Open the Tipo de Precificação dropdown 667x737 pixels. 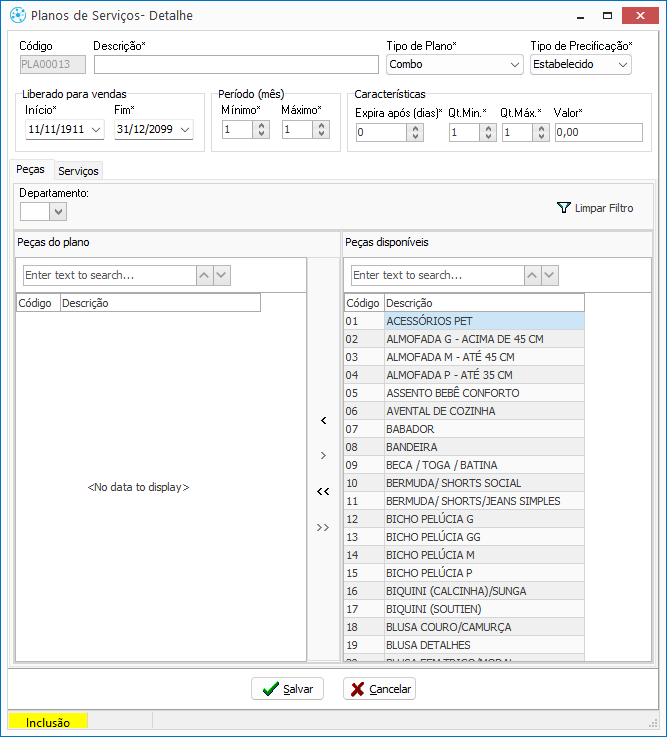(623, 65)
